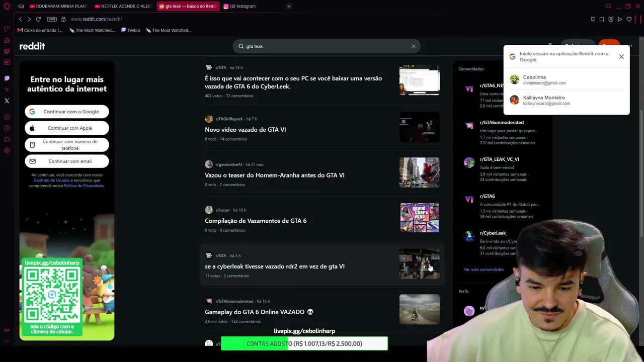Open the media player sidebar icon

(7, 117)
